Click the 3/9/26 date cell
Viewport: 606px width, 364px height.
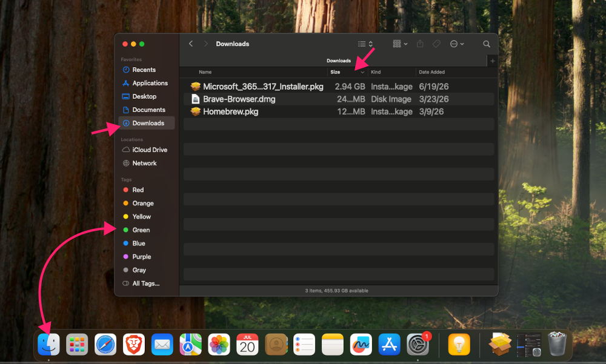tap(431, 111)
